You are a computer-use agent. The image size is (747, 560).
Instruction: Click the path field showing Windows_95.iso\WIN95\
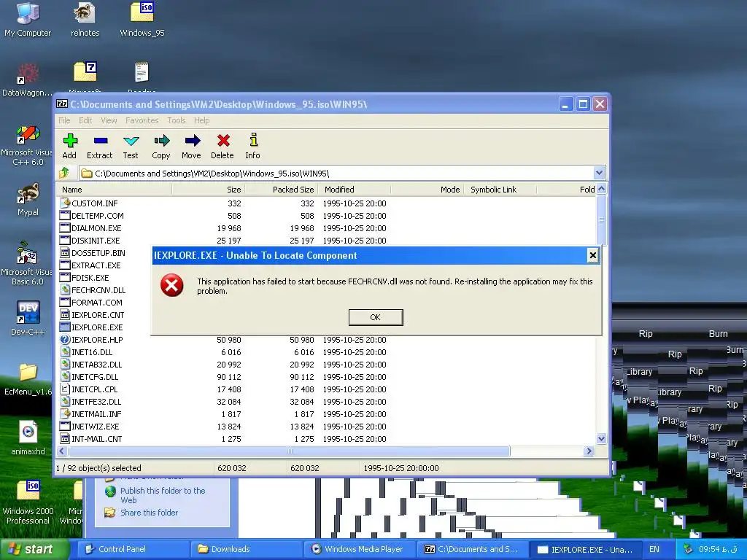click(336, 174)
